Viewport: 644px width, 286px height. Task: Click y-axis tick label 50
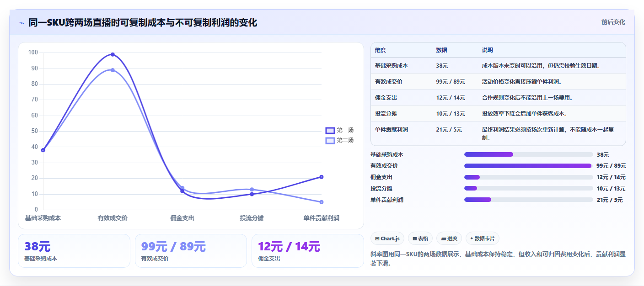[34, 131]
